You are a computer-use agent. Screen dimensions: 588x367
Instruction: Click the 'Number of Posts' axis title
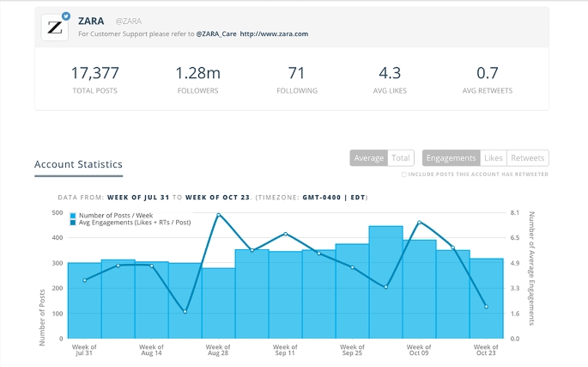[x=42, y=317]
